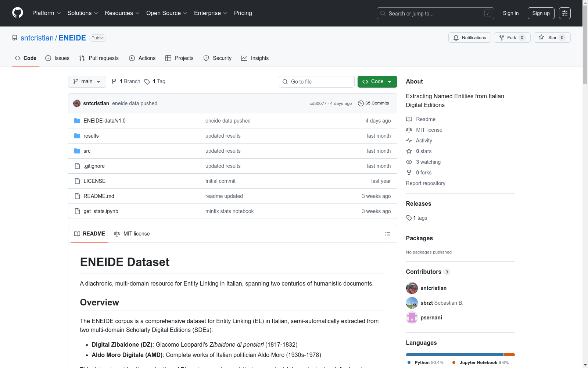Open MIT license link in About sidebar

[424, 130]
